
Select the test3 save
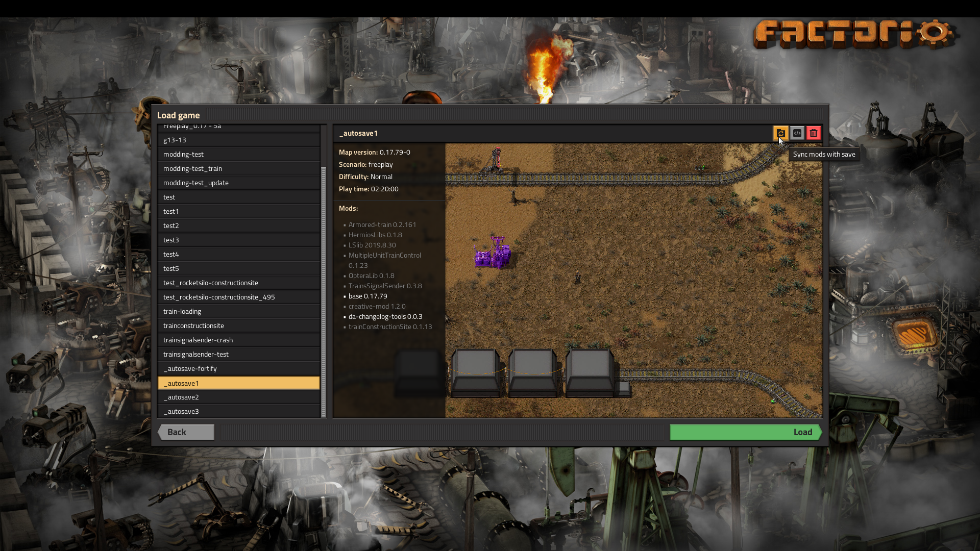(x=239, y=240)
